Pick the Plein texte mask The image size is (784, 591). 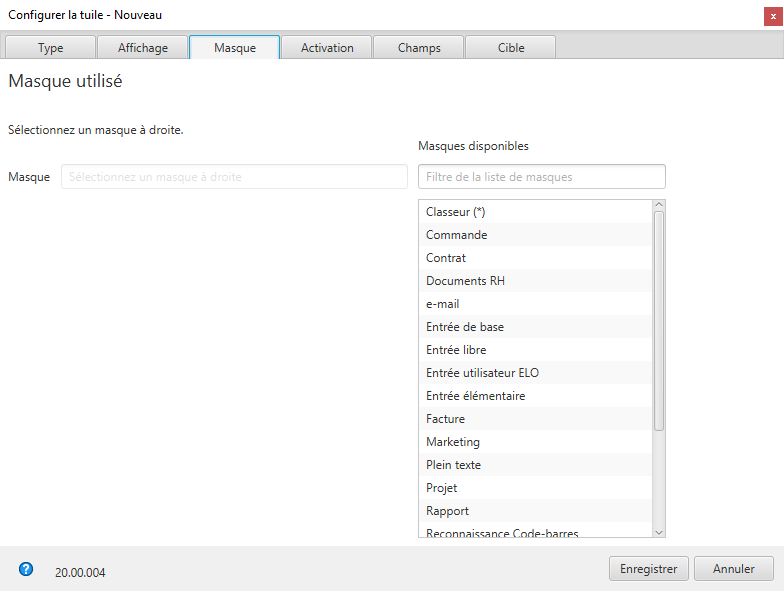click(x=536, y=464)
